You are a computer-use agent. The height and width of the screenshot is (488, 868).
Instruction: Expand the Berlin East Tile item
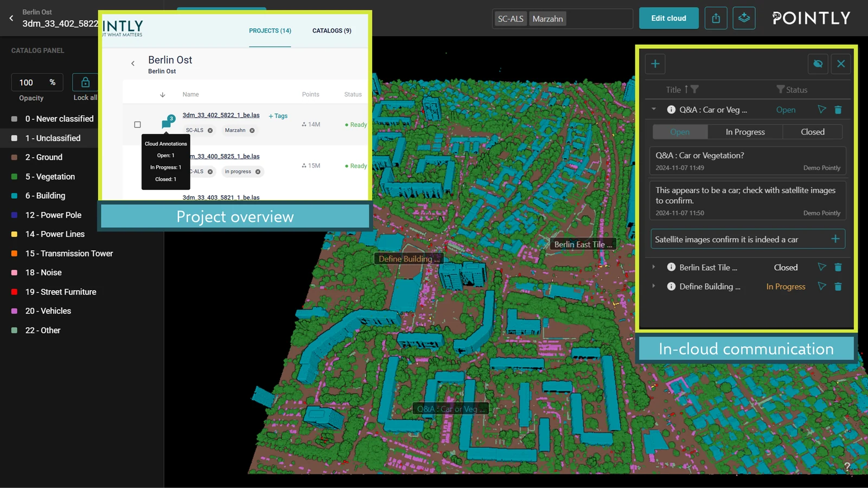(x=654, y=267)
